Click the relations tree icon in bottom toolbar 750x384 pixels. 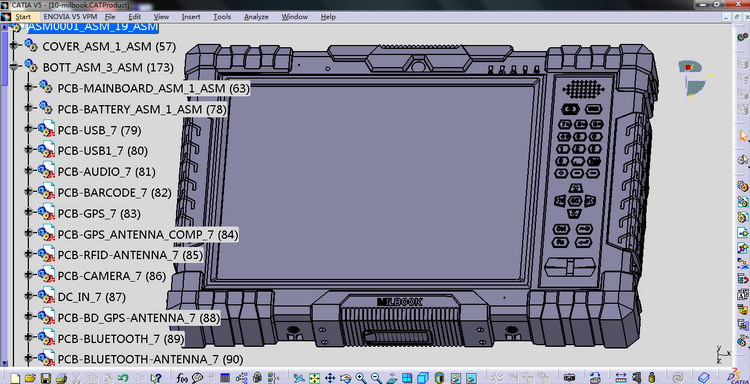pyautogui.click(x=241, y=378)
